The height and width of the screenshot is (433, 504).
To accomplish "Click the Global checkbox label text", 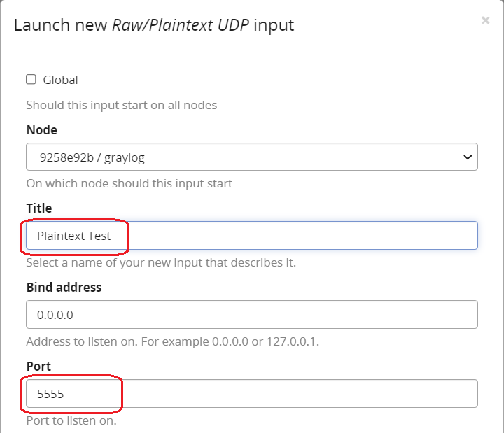I will pos(60,80).
